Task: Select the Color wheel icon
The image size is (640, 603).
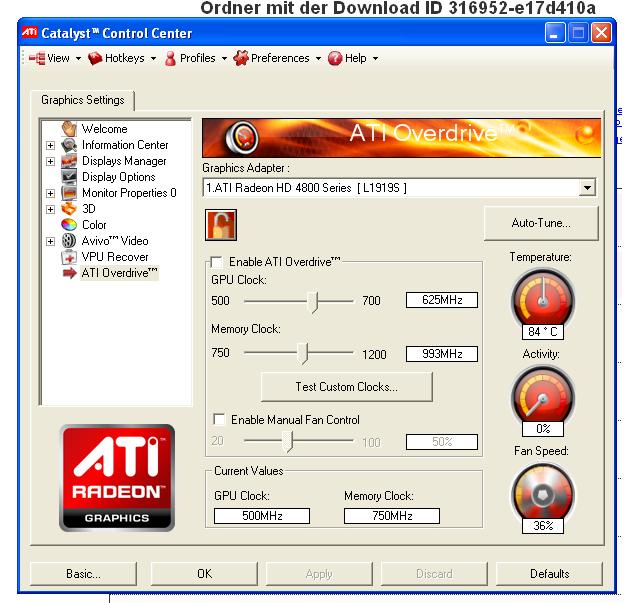Action: pos(69,225)
